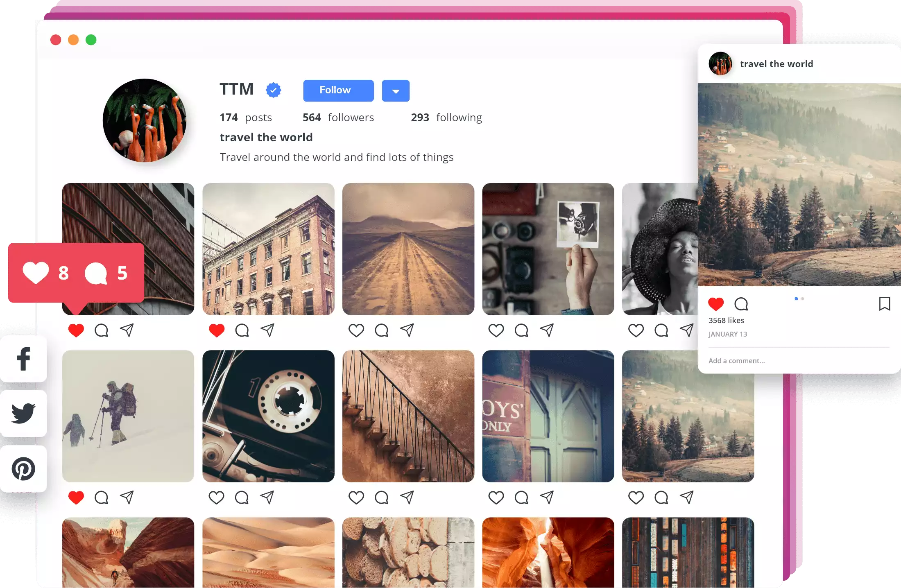
Task: Click the comment icon on expanded post overlay
Action: 741,303
